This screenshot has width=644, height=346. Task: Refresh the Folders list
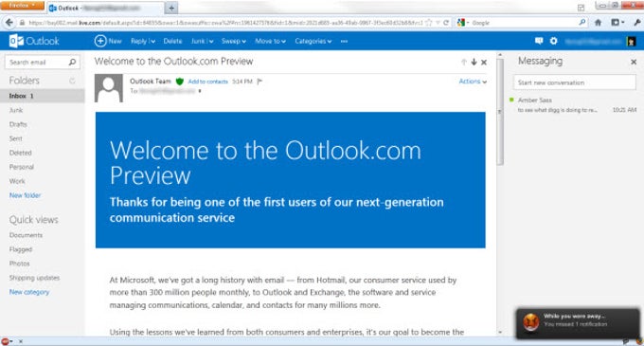[72, 81]
